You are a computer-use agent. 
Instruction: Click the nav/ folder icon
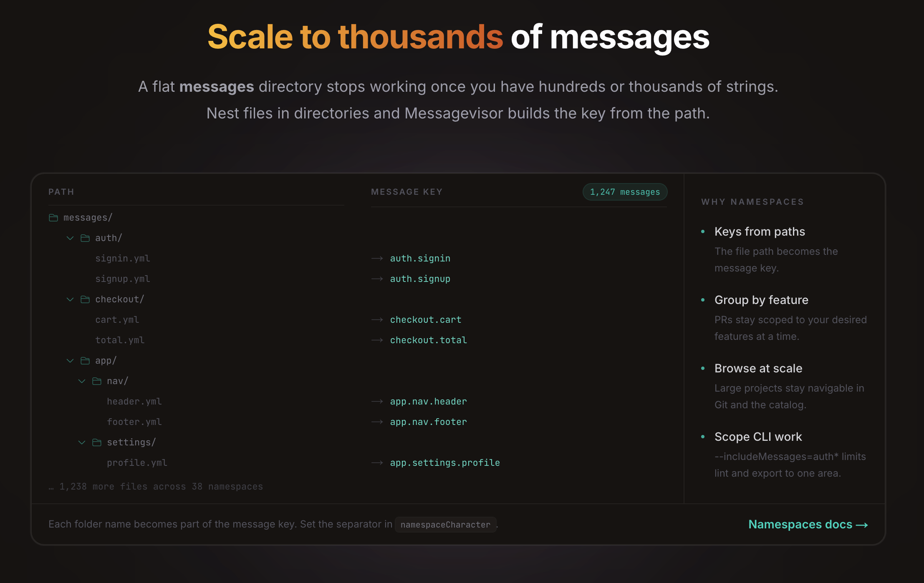[97, 381]
